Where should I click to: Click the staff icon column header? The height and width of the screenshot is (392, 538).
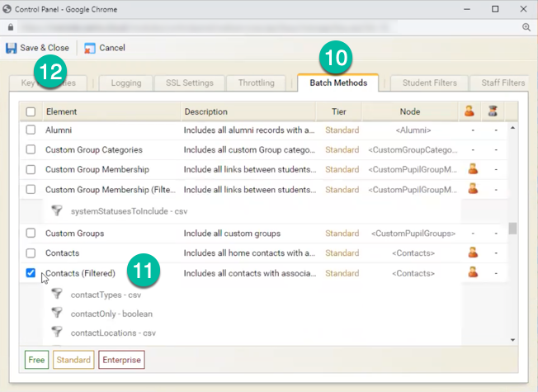493,111
